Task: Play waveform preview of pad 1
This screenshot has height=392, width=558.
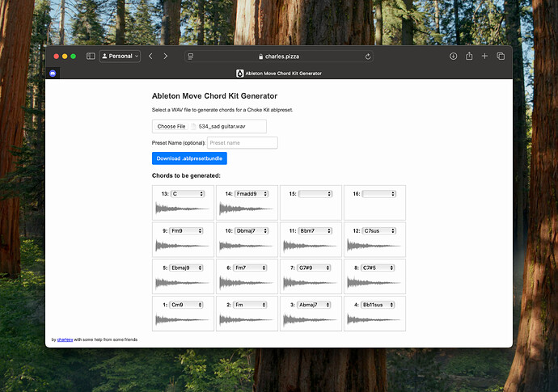Action: click(x=183, y=319)
